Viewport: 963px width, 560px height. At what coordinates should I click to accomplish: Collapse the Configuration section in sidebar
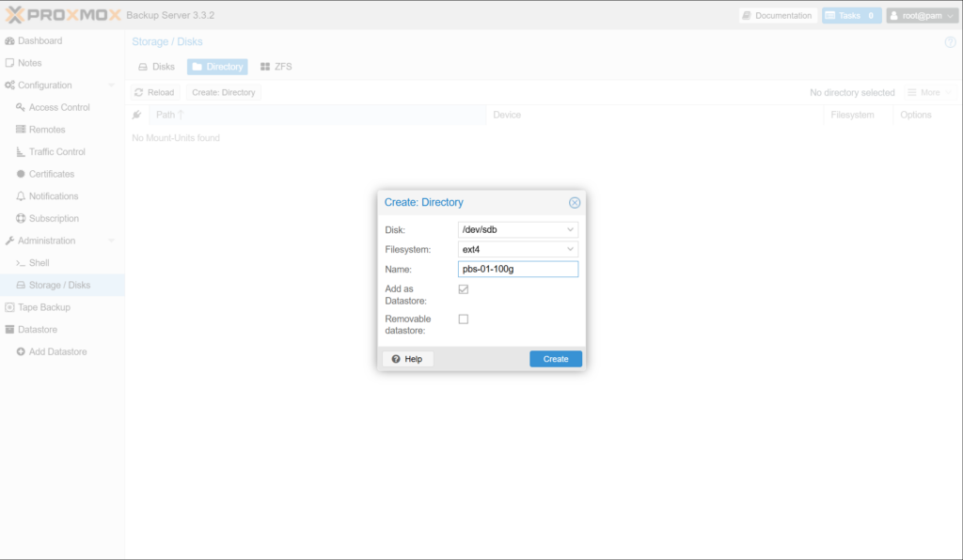click(x=111, y=86)
